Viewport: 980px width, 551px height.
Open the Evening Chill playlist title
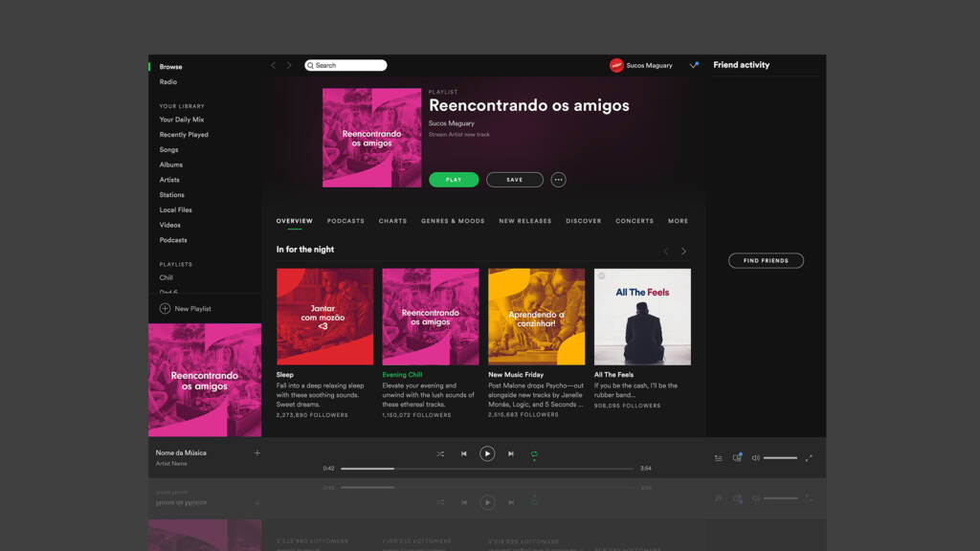tap(403, 375)
